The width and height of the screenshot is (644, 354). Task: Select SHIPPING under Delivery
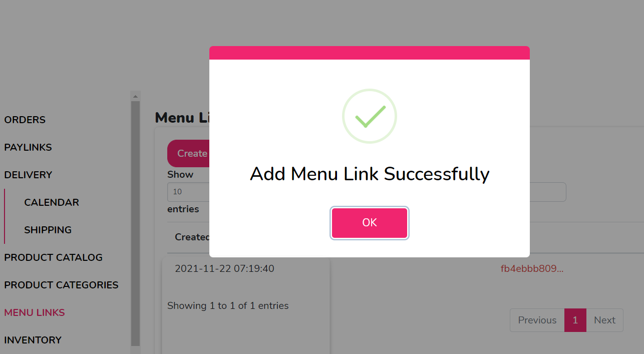tap(48, 230)
